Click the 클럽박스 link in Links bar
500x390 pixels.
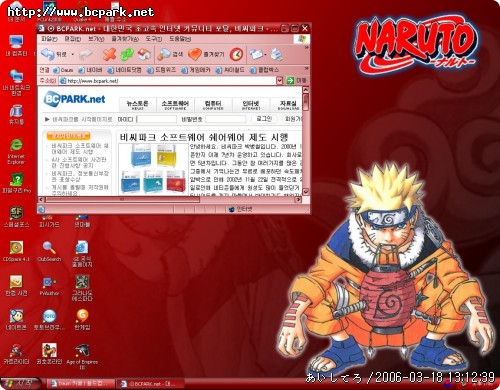[264, 70]
